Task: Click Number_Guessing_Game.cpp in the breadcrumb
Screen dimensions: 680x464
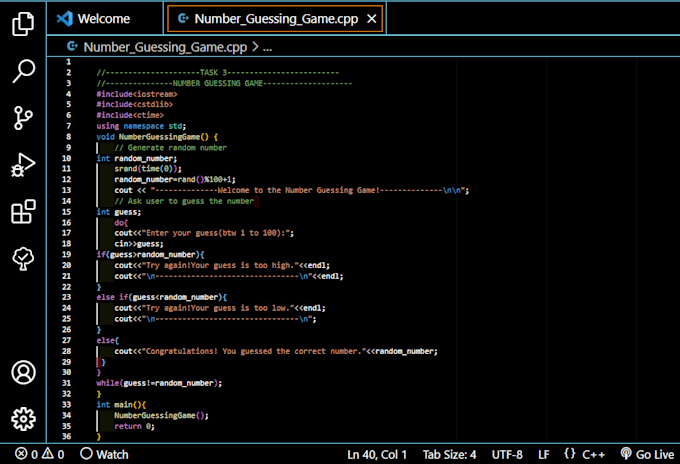Action: (x=165, y=47)
